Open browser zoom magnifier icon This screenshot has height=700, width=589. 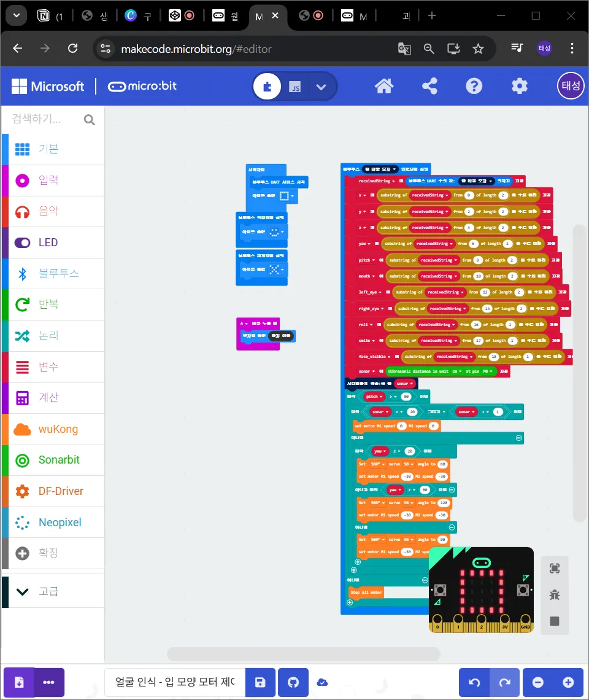click(x=429, y=49)
